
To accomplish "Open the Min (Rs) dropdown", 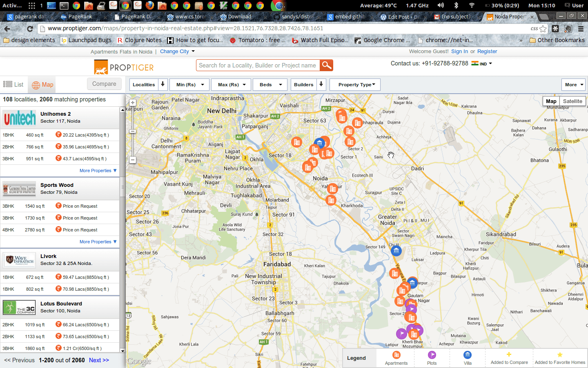I will [x=189, y=85].
